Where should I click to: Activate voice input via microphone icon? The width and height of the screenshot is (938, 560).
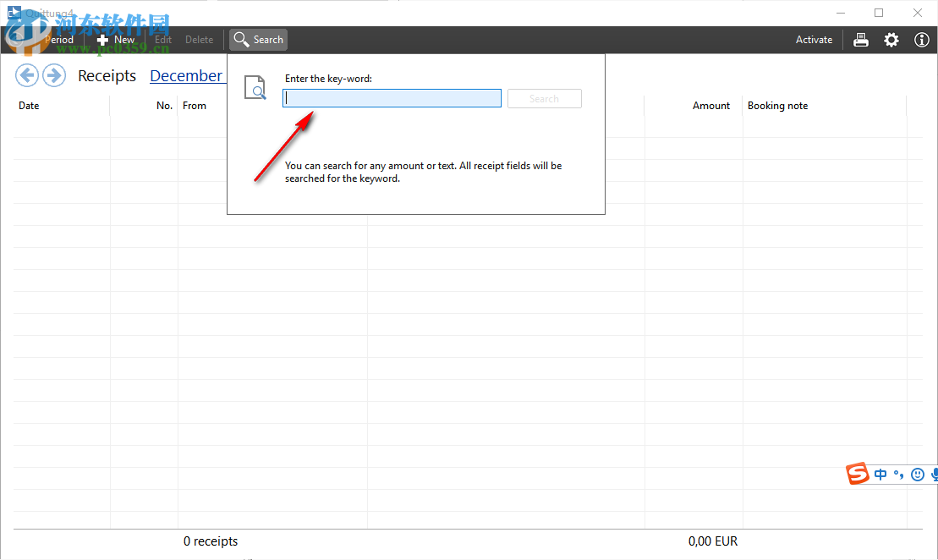point(934,474)
